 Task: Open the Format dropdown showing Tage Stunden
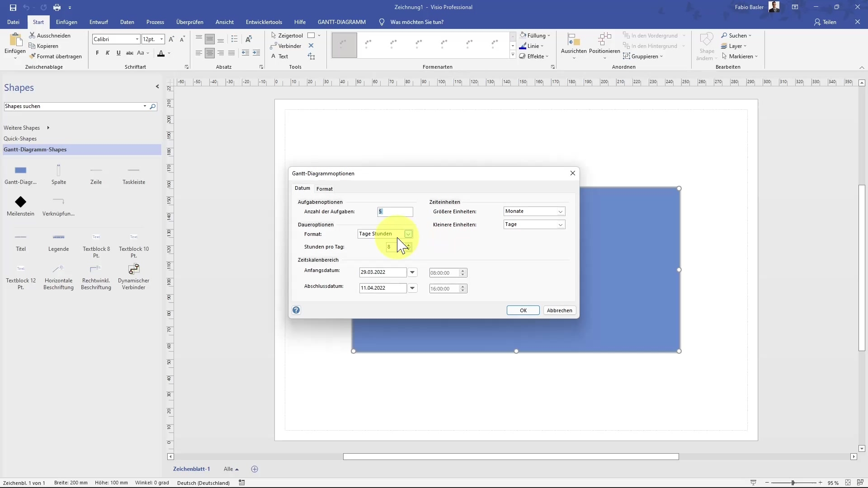coord(409,234)
